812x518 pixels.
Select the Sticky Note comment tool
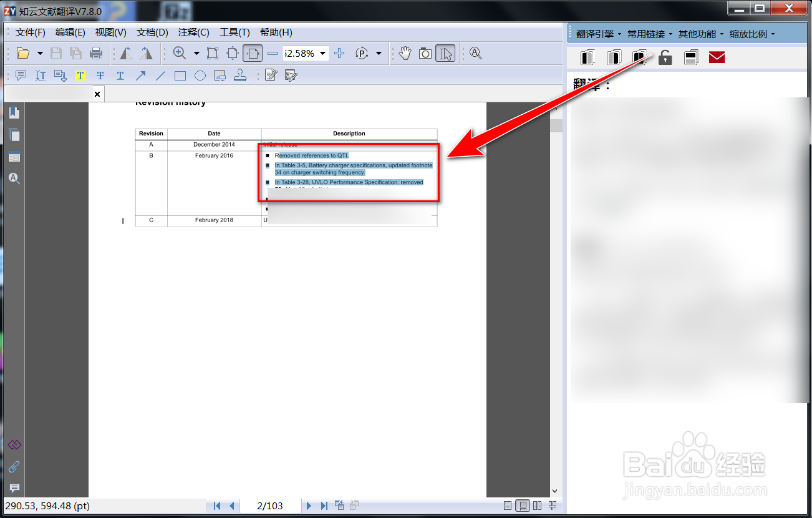[x=21, y=76]
